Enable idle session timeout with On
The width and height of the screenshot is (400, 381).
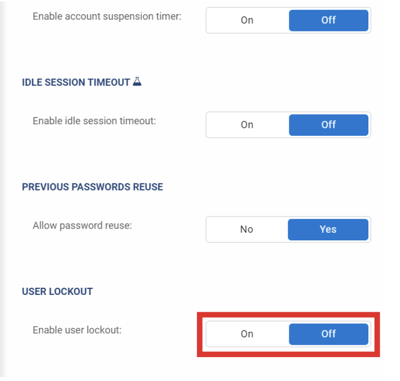click(x=247, y=125)
